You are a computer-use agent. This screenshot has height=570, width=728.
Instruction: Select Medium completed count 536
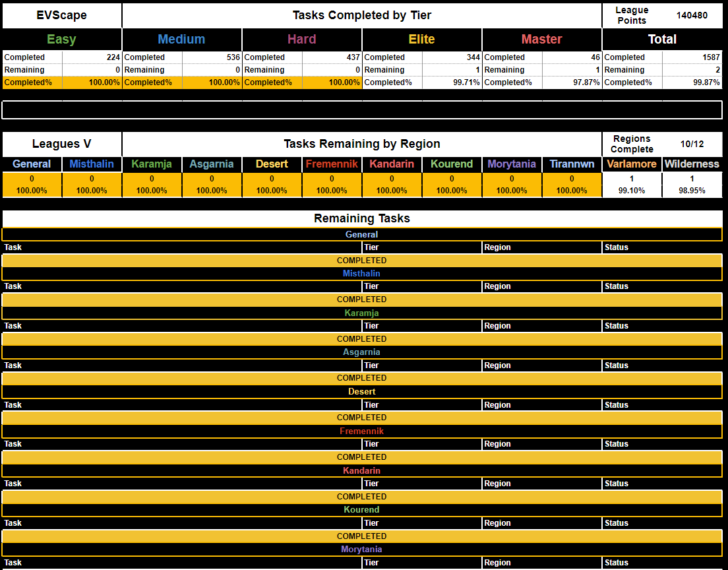[212, 57]
